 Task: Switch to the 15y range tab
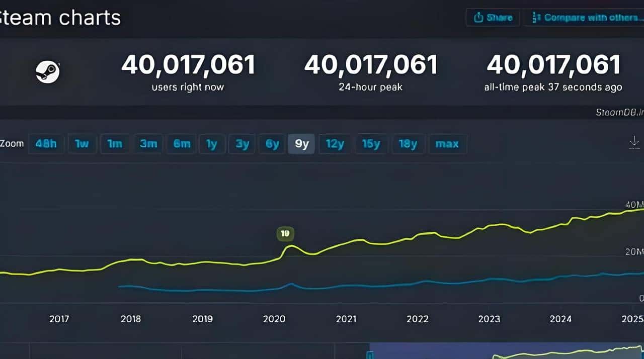371,143
